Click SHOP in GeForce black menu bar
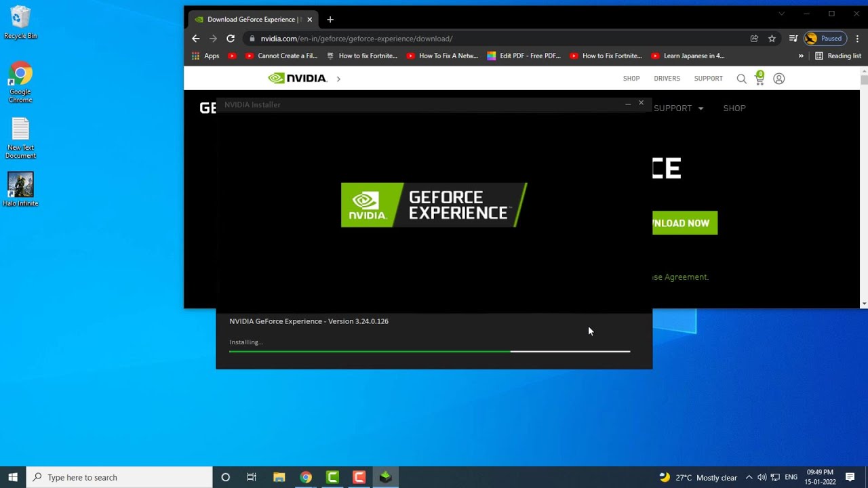The width and height of the screenshot is (868, 488). pyautogui.click(x=734, y=108)
